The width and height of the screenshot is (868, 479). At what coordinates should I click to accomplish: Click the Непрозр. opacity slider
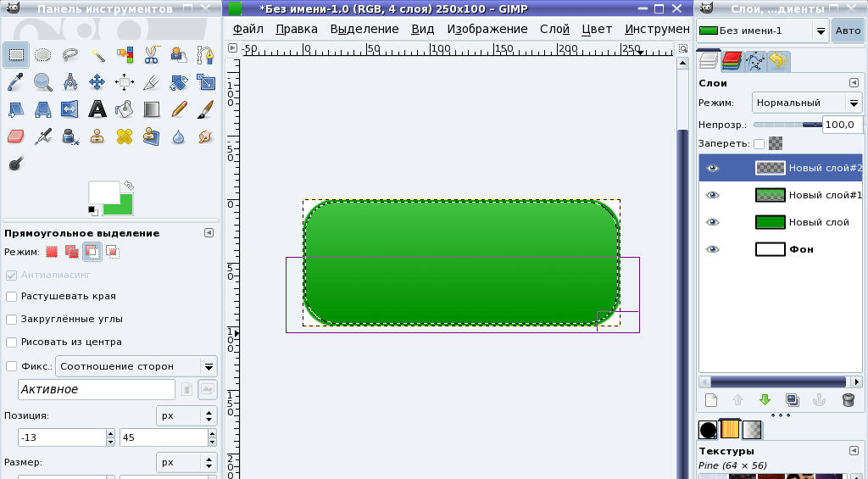point(787,125)
